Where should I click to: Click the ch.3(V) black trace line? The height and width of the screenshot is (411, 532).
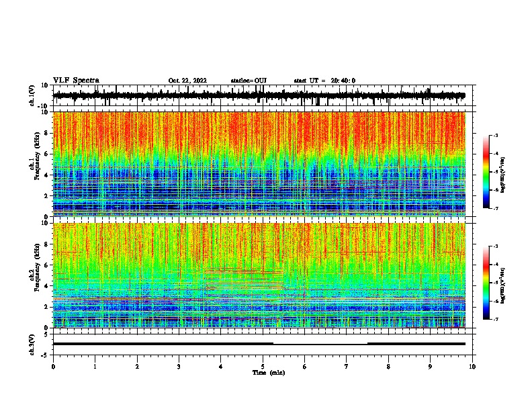259,344
